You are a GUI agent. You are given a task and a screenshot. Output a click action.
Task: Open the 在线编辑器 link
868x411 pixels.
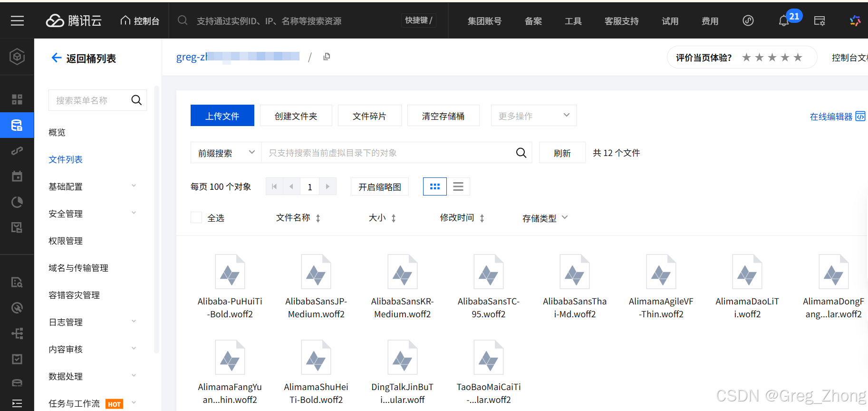click(838, 116)
